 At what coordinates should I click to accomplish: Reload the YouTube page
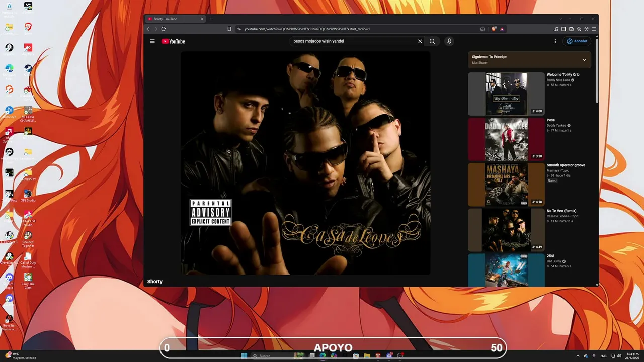point(164,29)
